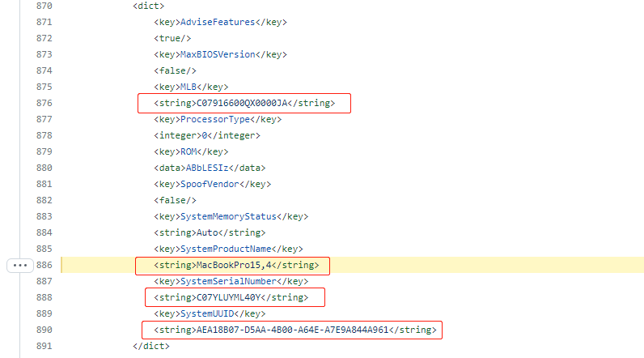Select line number 875
This screenshot has height=358, width=644.
click(44, 87)
